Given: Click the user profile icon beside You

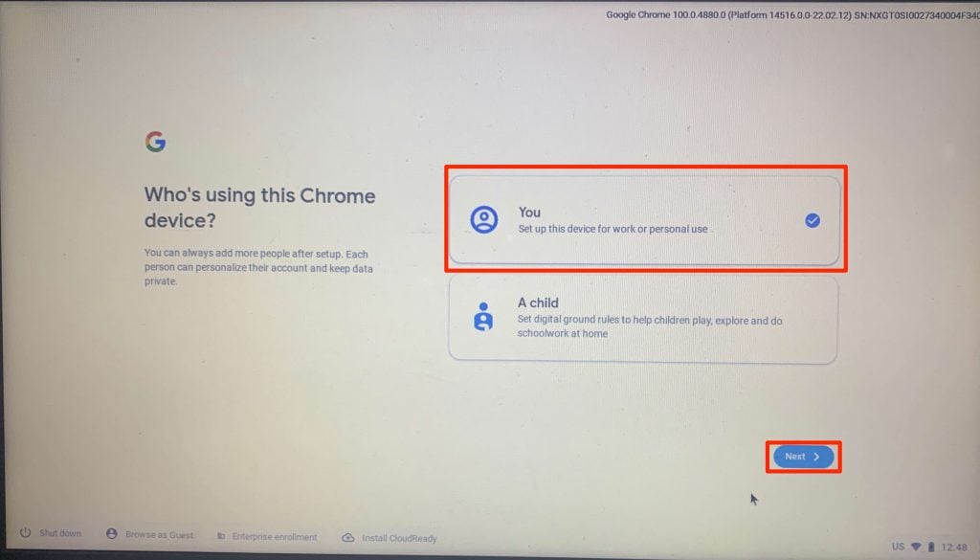Looking at the screenshot, I should coord(483,220).
